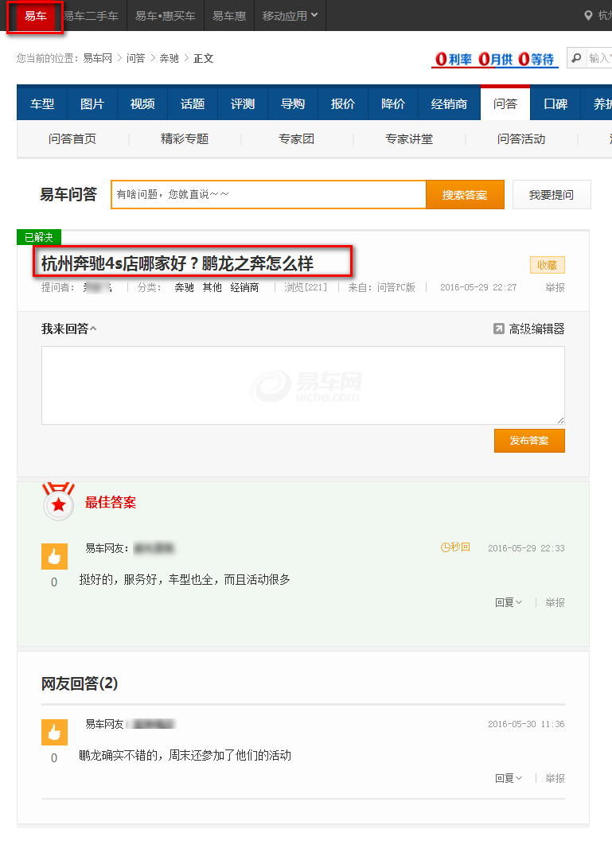This screenshot has height=868, width=612.
Task: Report the 2016-05-30 reply via 举报
Action: pyautogui.click(x=555, y=778)
